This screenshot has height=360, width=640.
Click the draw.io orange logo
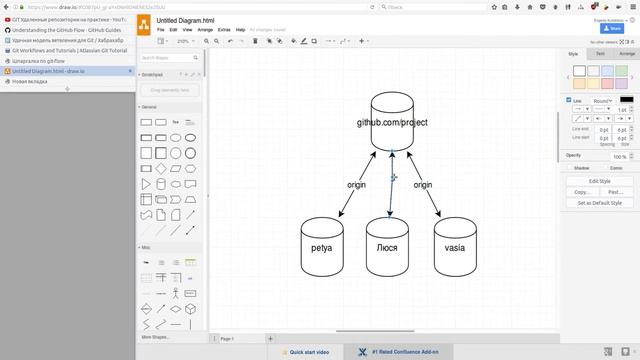(144, 25)
